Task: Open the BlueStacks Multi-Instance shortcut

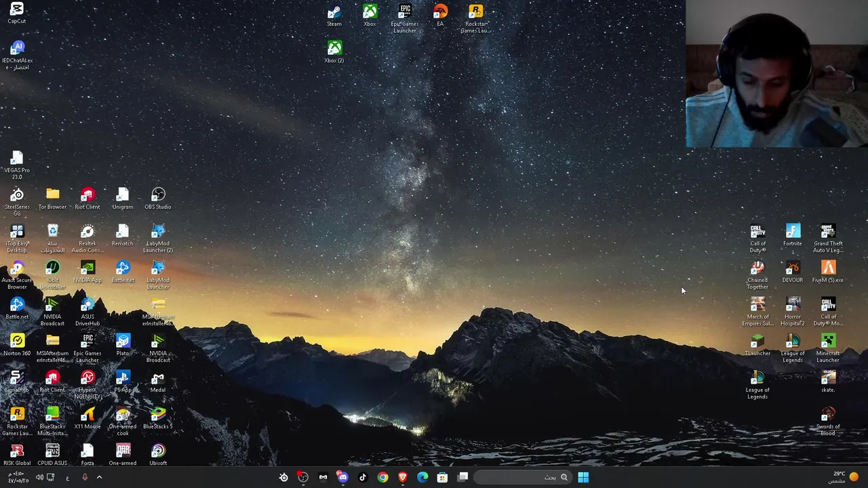Action: click(52, 421)
